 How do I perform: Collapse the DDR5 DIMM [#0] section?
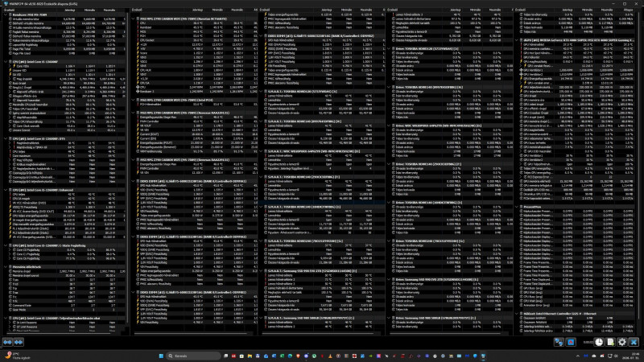point(134,182)
